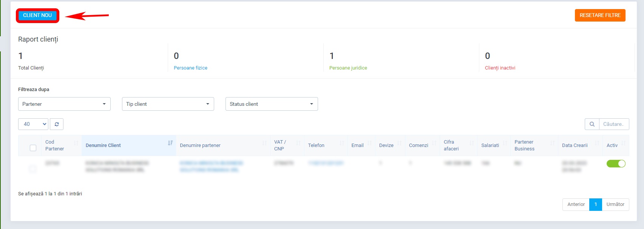Focus the Căutare search field
The width and height of the screenshot is (644, 229).
tap(614, 124)
